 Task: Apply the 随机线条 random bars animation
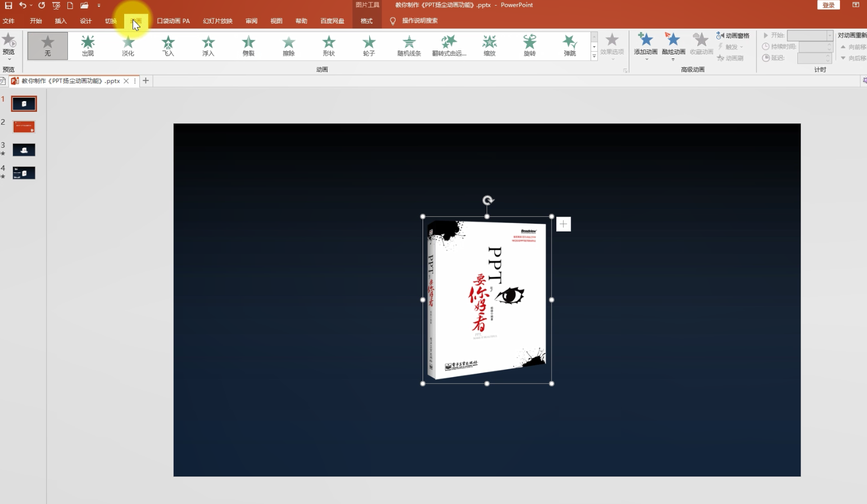409,46
